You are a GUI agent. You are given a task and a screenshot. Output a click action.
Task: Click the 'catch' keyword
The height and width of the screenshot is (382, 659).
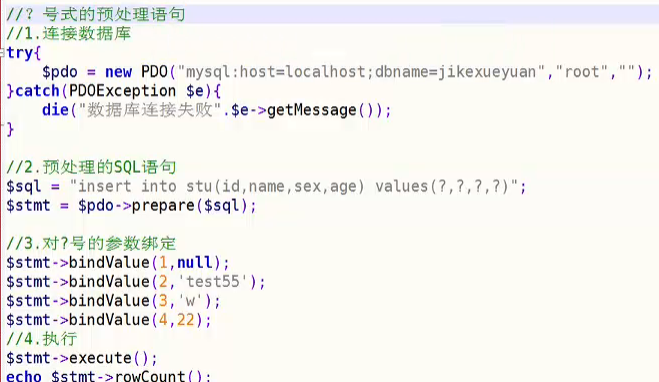pyautogui.click(x=37, y=91)
